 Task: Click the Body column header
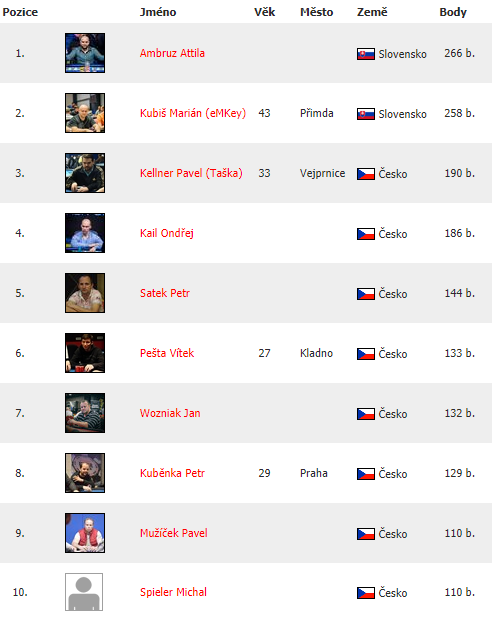pos(453,12)
